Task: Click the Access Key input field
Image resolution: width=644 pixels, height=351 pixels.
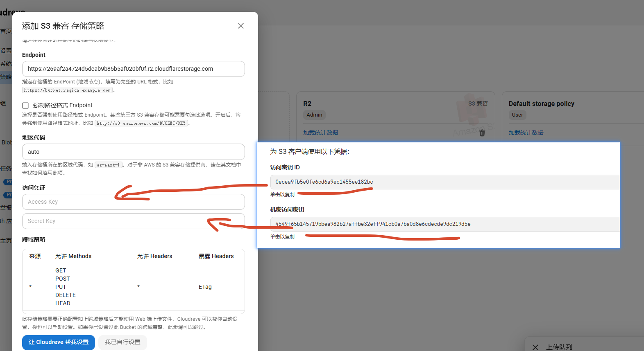Action: point(134,202)
